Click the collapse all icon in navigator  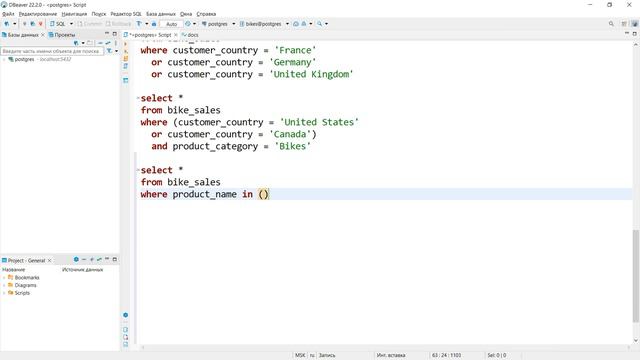[x=100, y=43]
